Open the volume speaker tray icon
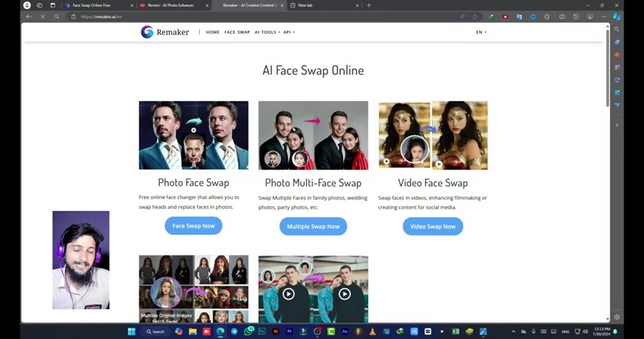 [585, 331]
